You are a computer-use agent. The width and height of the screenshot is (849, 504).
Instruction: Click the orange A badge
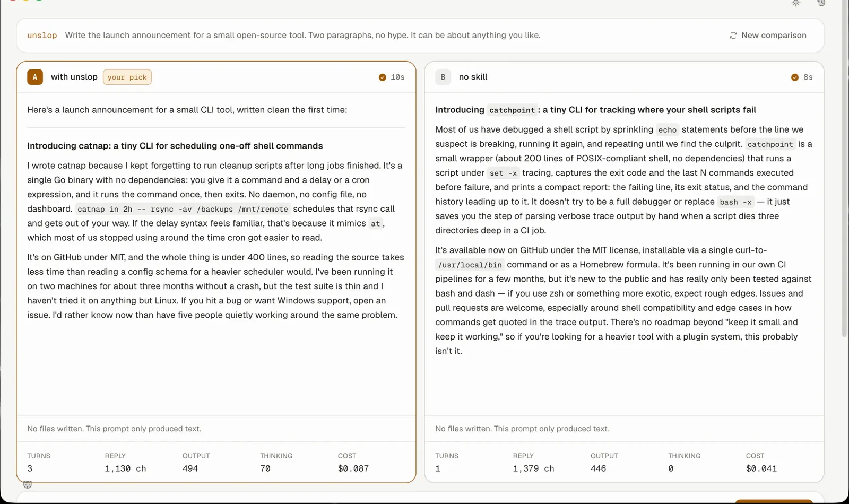click(35, 77)
